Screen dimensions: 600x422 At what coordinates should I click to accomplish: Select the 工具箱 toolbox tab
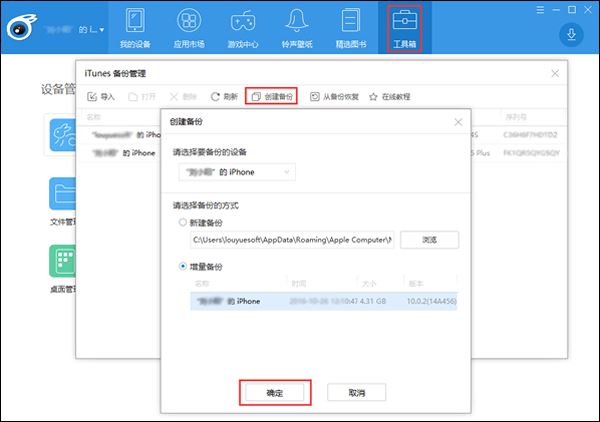tap(405, 28)
